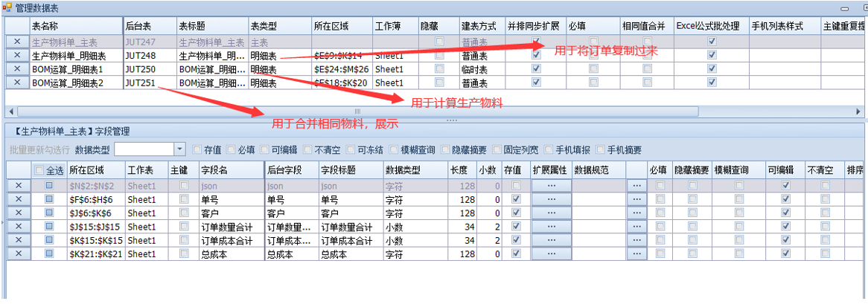Screen dimensions: 868x304
Task: Click X icon for BOM运算_明细表1 row
Action: point(18,69)
